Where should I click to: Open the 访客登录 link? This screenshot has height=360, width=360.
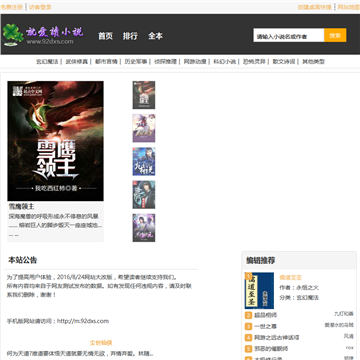40,7
